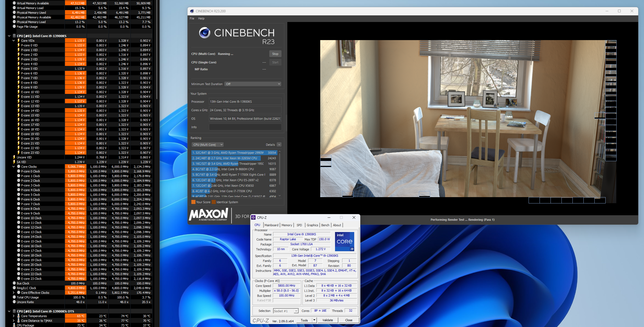The width and height of the screenshot is (644, 327).
Task: Click the Uncore Ratio sensor icon
Action: [14, 302]
